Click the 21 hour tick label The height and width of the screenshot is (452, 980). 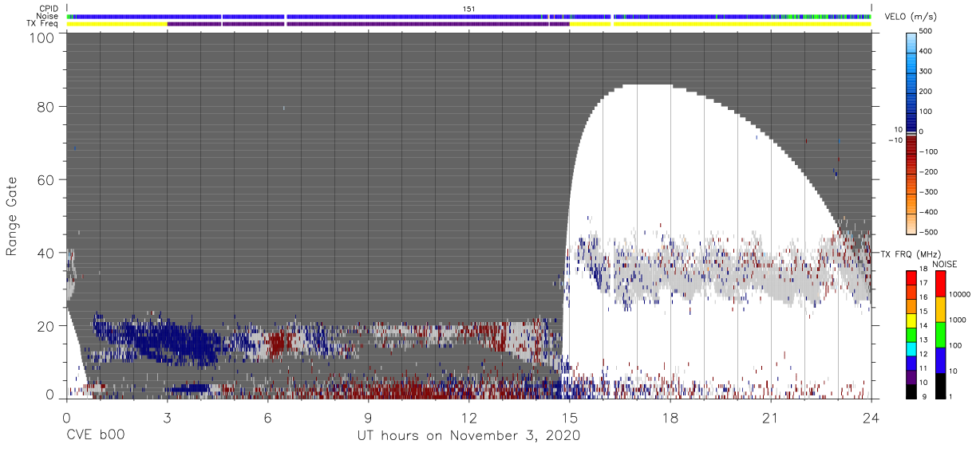(x=770, y=419)
